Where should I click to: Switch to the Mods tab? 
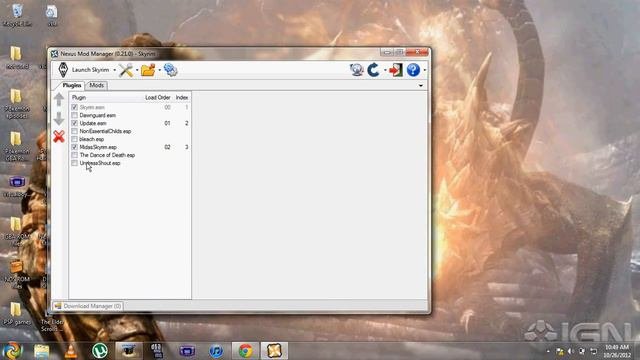point(97,85)
